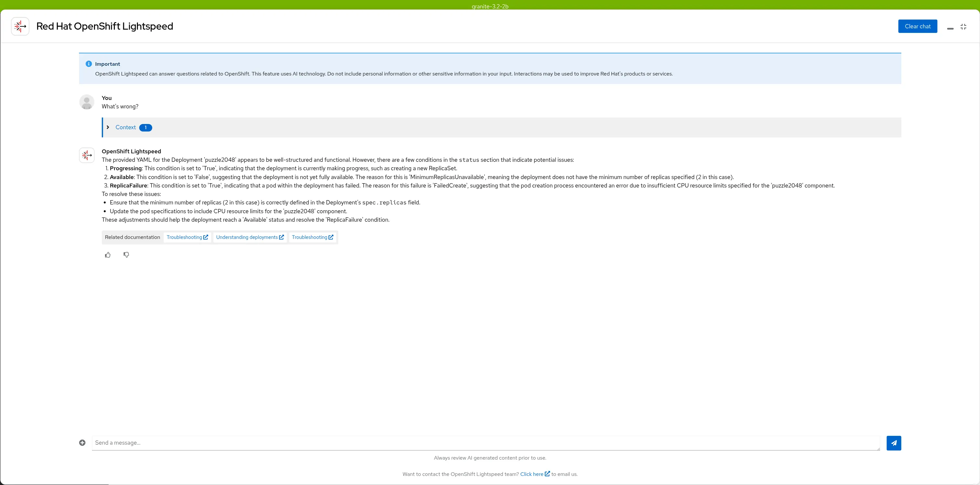Image resolution: width=980 pixels, height=485 pixels.
Task: Open the last Troubleshooting documentation link
Action: click(x=312, y=237)
